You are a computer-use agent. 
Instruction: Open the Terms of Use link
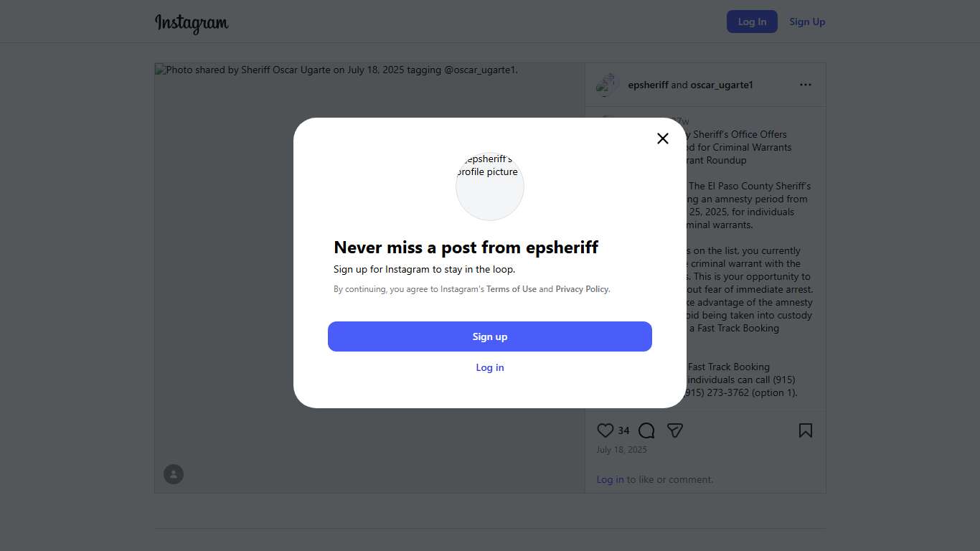point(512,289)
